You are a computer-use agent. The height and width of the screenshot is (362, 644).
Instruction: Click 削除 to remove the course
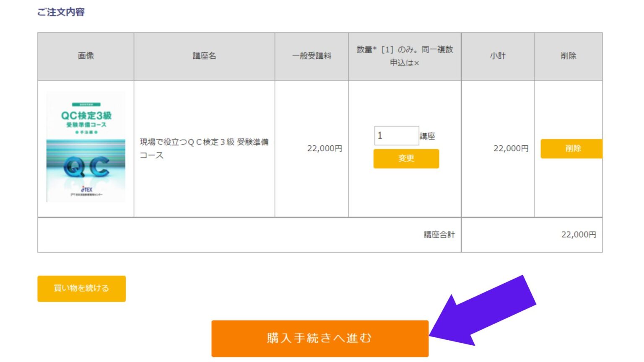[x=572, y=148]
